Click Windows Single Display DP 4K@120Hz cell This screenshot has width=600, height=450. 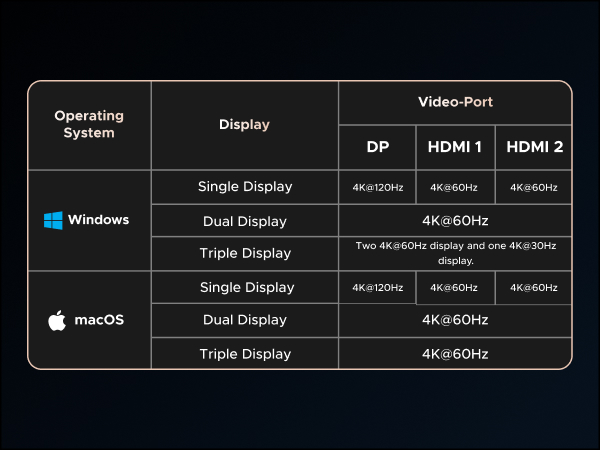pyautogui.click(x=378, y=188)
